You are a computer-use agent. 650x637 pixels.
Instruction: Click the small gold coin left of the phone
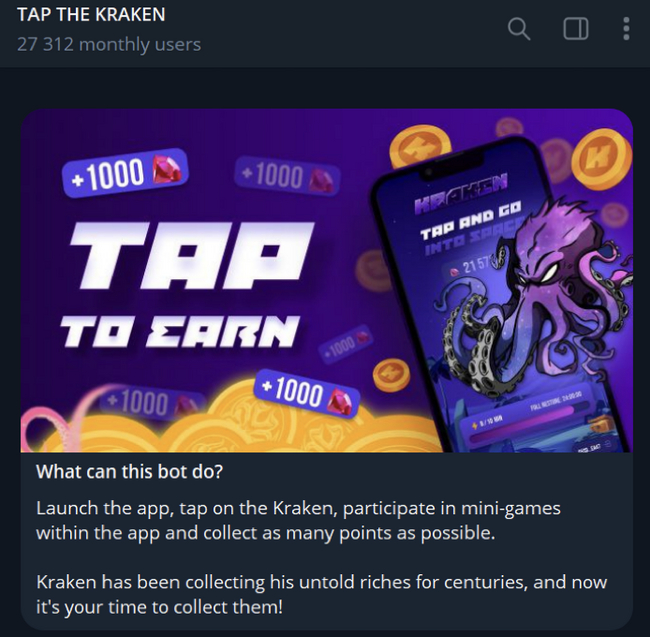[x=391, y=375]
